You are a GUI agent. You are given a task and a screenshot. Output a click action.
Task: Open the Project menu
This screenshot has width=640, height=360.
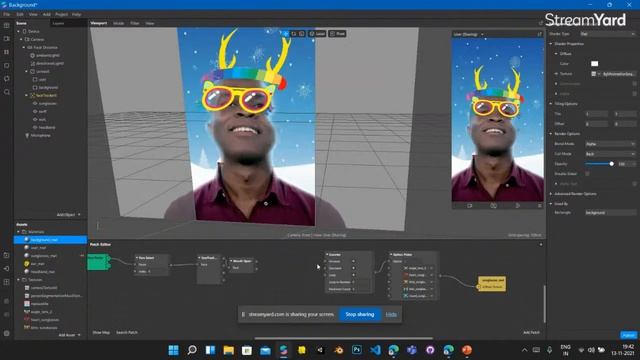click(x=61, y=14)
